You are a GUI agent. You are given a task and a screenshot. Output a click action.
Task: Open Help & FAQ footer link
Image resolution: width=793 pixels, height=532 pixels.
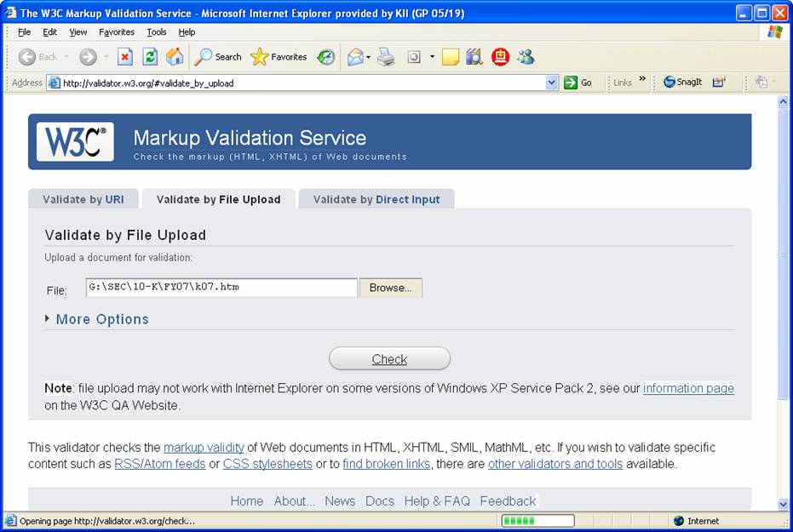pos(437,501)
